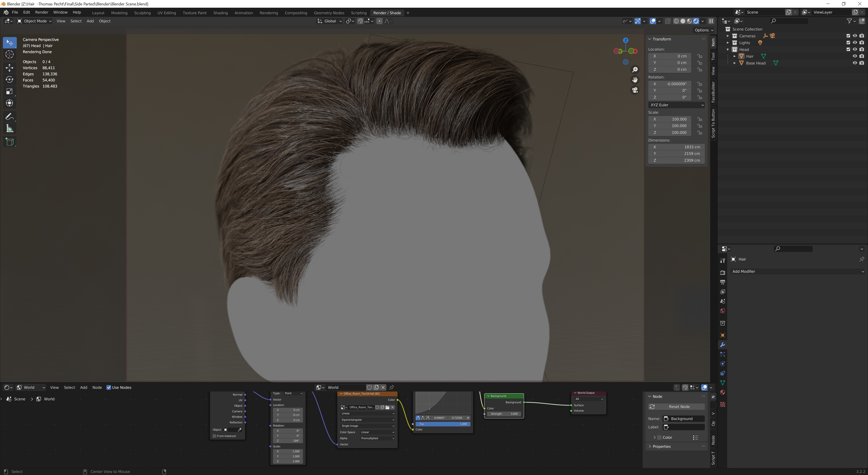
Task: Open the XYZ Euler rotation mode dropdown
Action: 676,105
